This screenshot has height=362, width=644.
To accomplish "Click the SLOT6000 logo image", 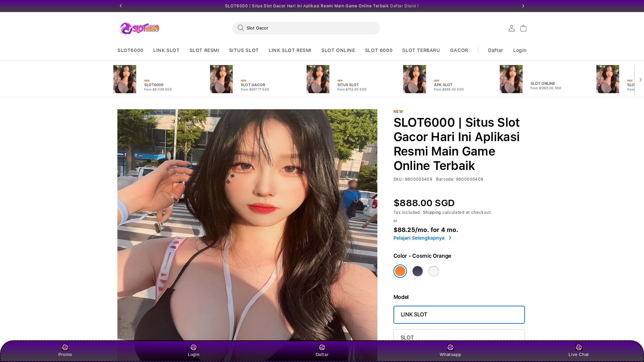I will click(x=140, y=28).
